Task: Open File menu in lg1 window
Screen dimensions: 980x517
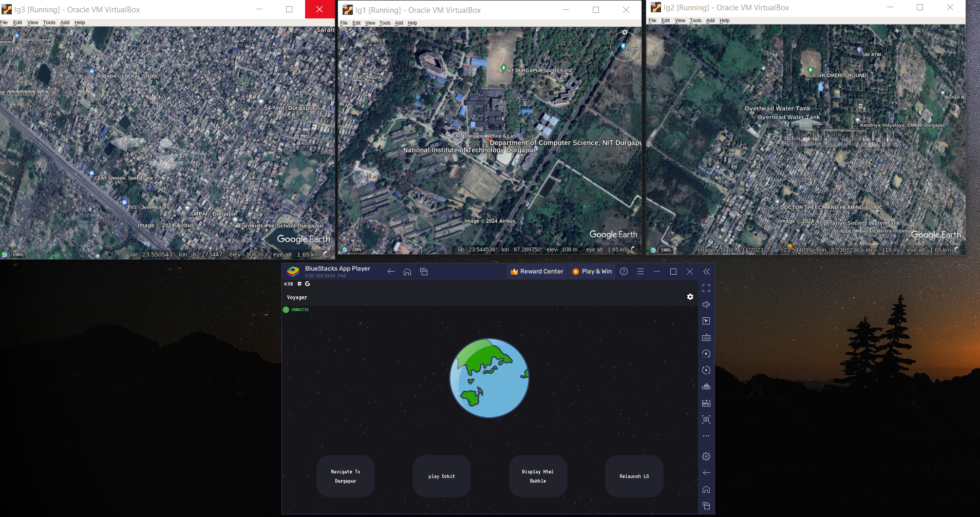Action: click(x=344, y=23)
